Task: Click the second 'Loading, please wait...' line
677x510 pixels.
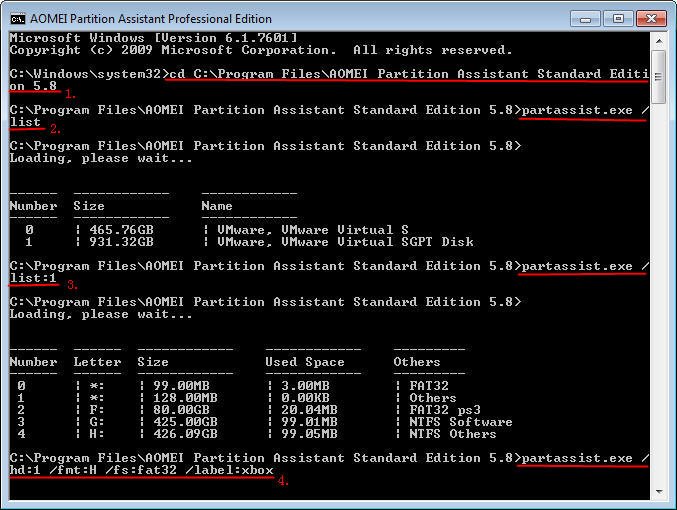Action: click(101, 314)
